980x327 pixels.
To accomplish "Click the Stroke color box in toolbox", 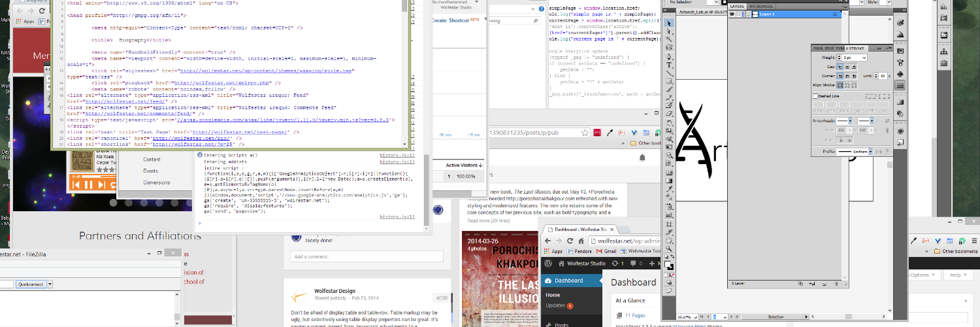I will (x=672, y=267).
